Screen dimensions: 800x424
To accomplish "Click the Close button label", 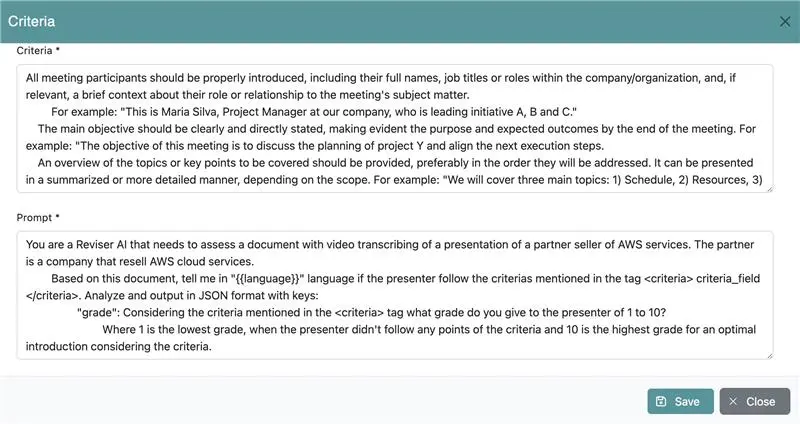I will point(760,401).
